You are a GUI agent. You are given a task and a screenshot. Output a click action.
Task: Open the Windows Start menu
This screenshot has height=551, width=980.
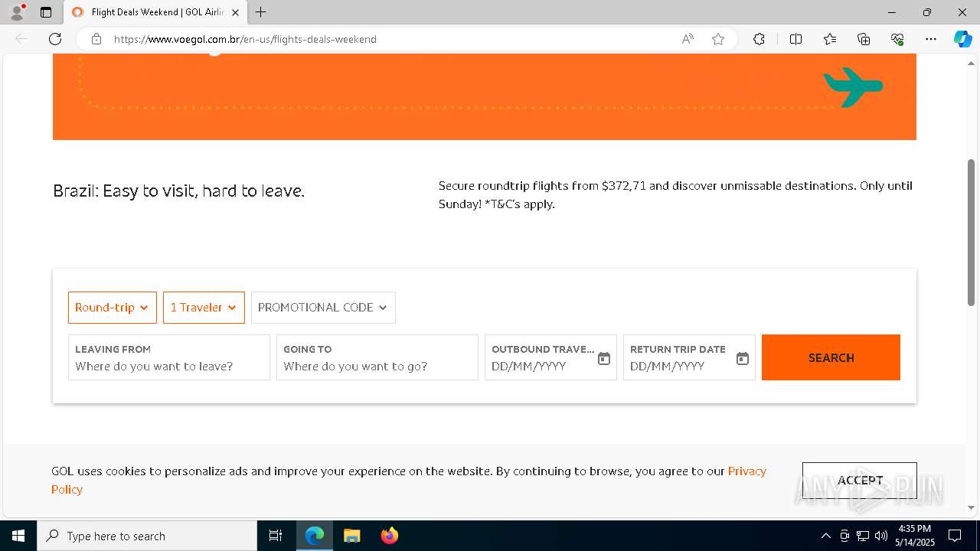(18, 536)
